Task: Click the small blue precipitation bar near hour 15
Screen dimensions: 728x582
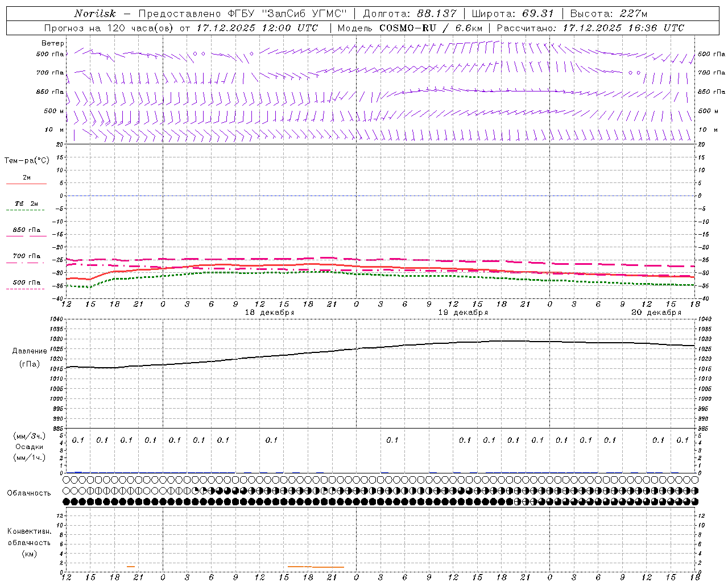Action: point(78,472)
